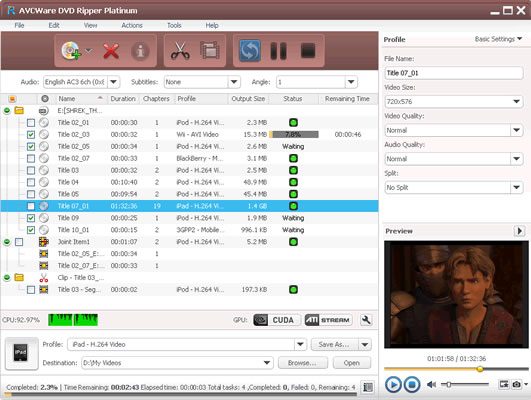Open the Actions menu
The width and height of the screenshot is (531, 400).
pos(132,25)
